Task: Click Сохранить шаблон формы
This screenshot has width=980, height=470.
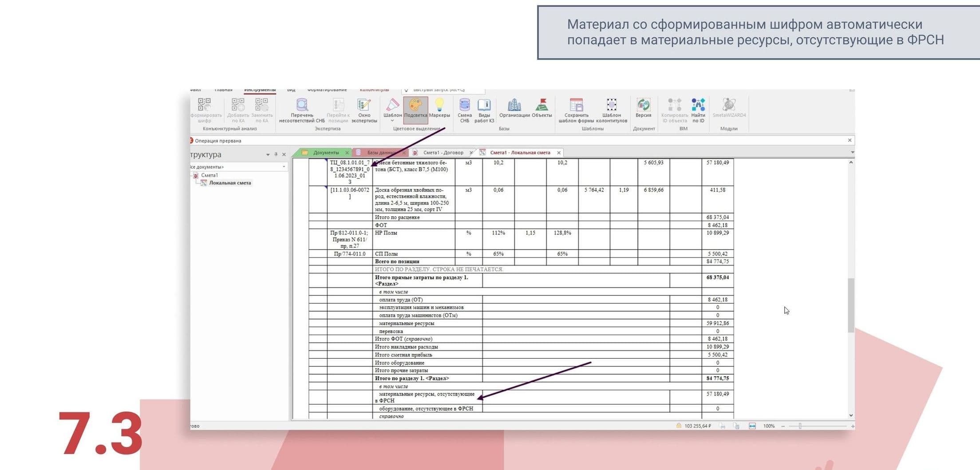Action: click(576, 110)
